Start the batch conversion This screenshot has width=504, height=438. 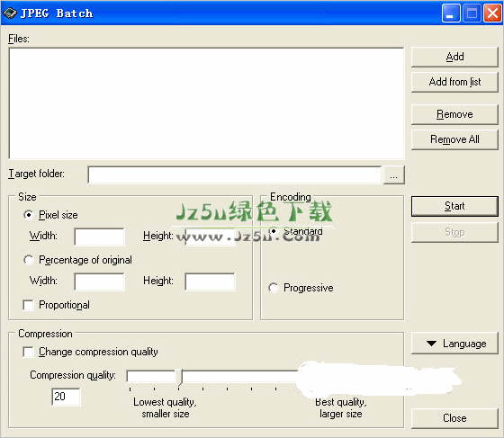point(454,206)
